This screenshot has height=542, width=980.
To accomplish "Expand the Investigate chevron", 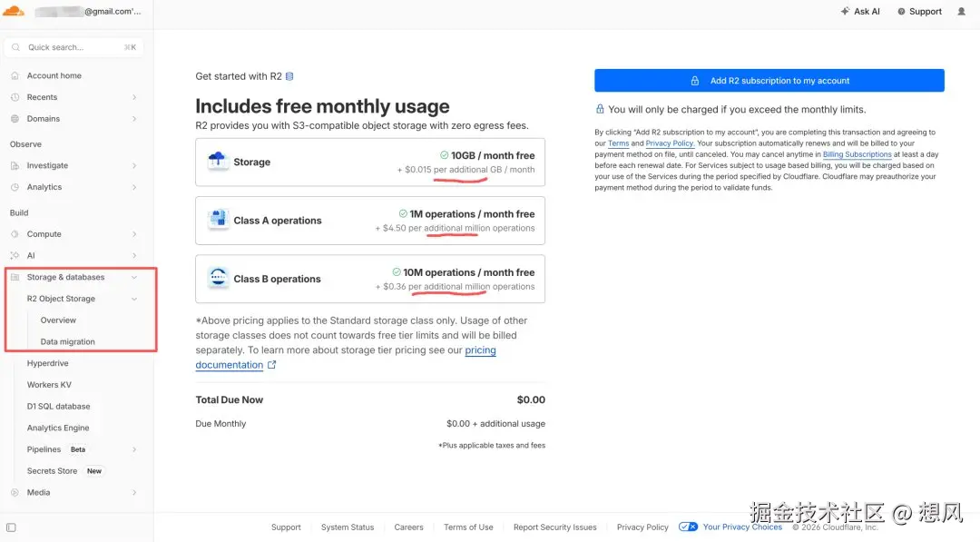I will tap(134, 165).
